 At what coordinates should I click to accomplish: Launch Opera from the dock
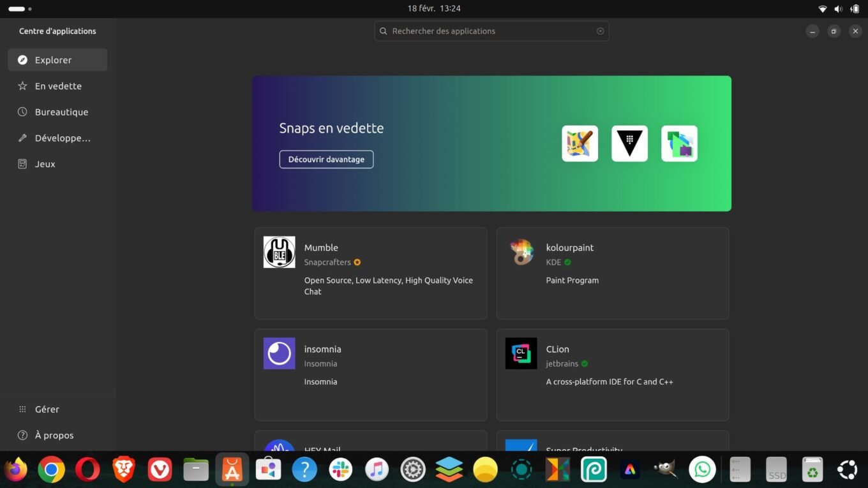coord(87,470)
